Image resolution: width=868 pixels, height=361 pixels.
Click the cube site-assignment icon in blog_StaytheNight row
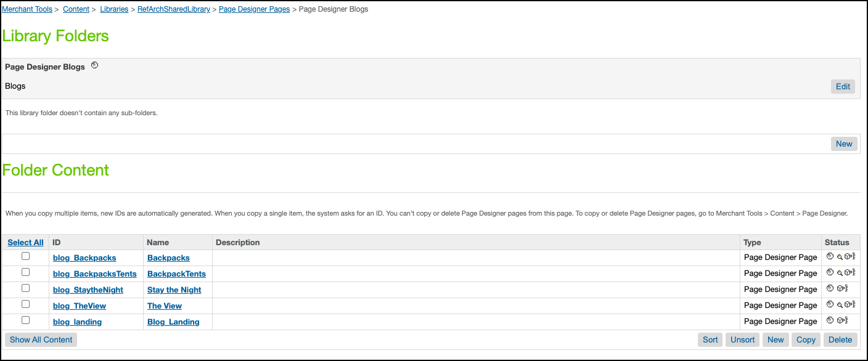coord(840,288)
